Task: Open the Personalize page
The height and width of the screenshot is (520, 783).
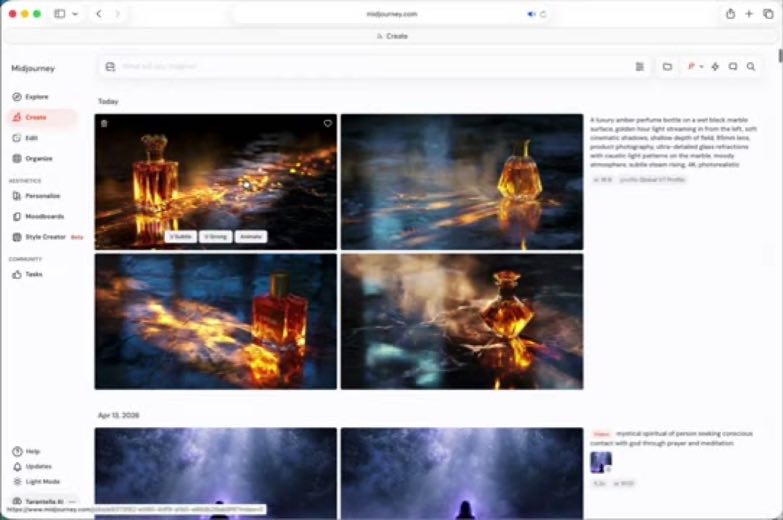Action: pos(36,196)
